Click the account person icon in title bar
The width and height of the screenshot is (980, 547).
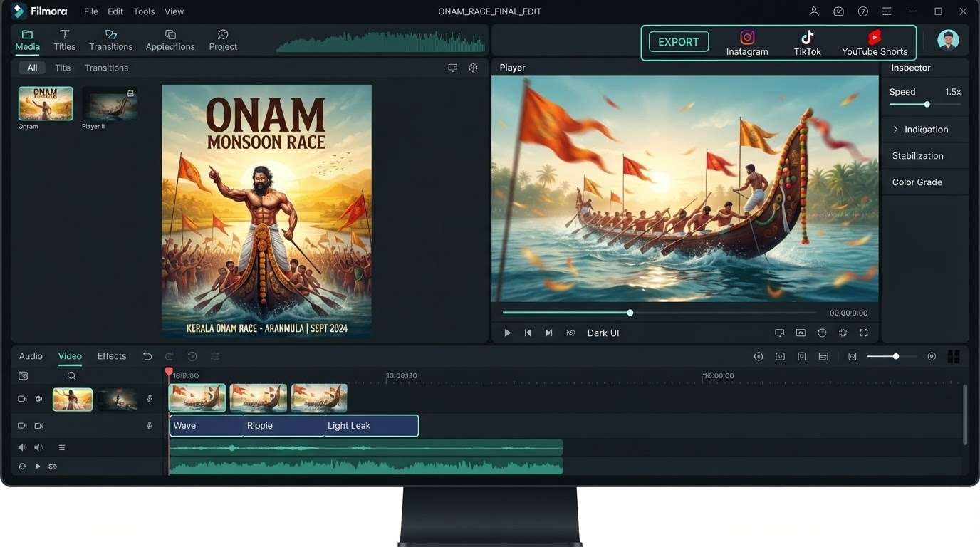[x=814, y=11]
